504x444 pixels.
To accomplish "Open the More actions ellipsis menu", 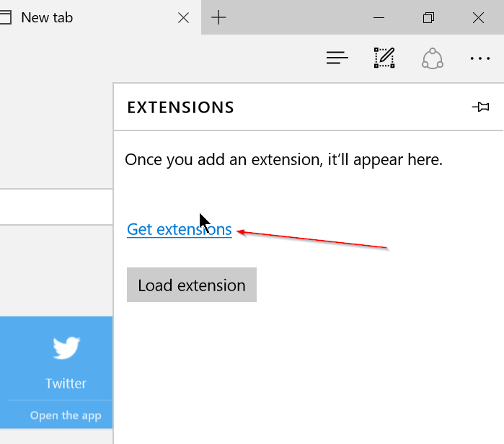I will click(x=480, y=58).
